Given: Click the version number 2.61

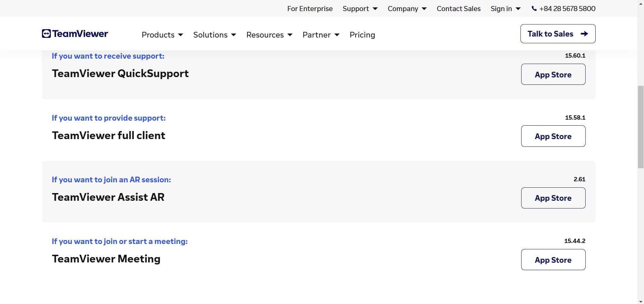Looking at the screenshot, I should point(579,179).
